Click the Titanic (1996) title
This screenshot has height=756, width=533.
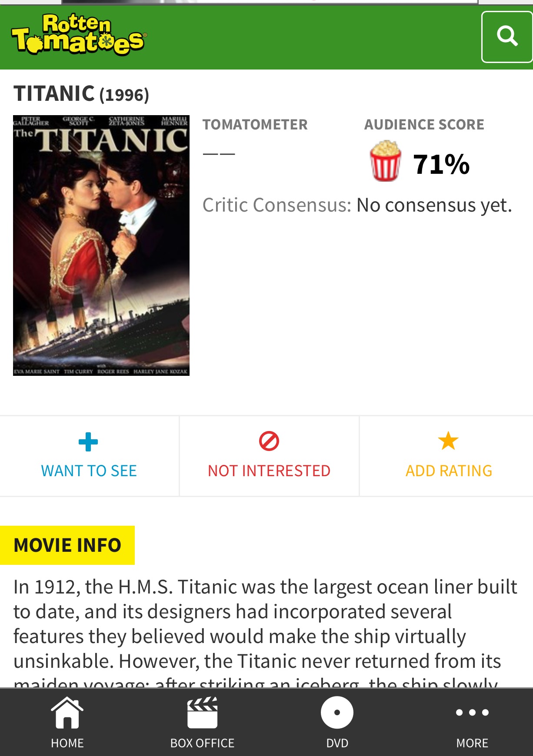pyautogui.click(x=81, y=94)
